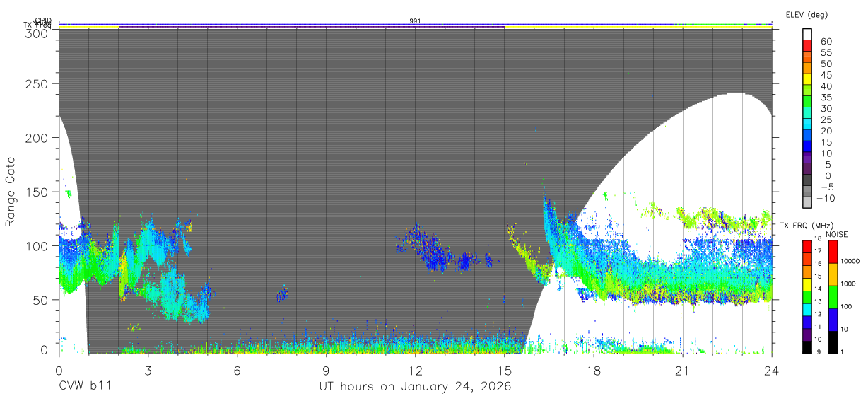868x401 pixels.
Task: Click the yellow swatch in the ELEV colorbar
Action: [808, 80]
